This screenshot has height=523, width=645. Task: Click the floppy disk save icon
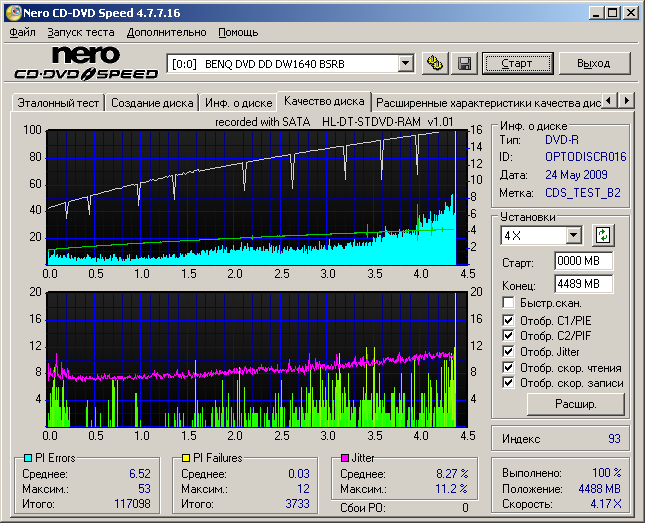click(x=464, y=63)
